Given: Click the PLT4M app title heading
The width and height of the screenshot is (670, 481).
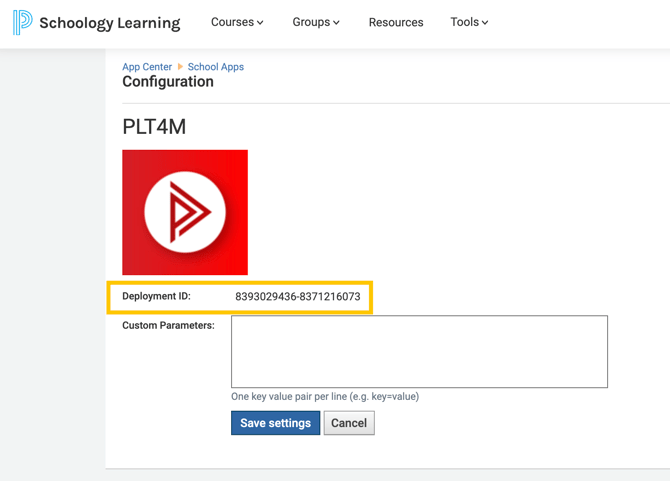Looking at the screenshot, I should point(154,127).
